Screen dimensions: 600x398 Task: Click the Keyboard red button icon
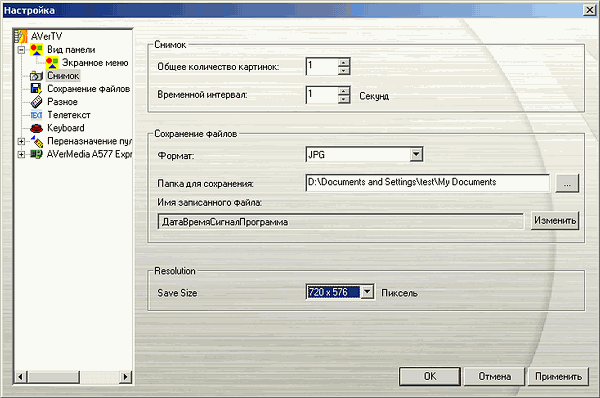[36, 128]
